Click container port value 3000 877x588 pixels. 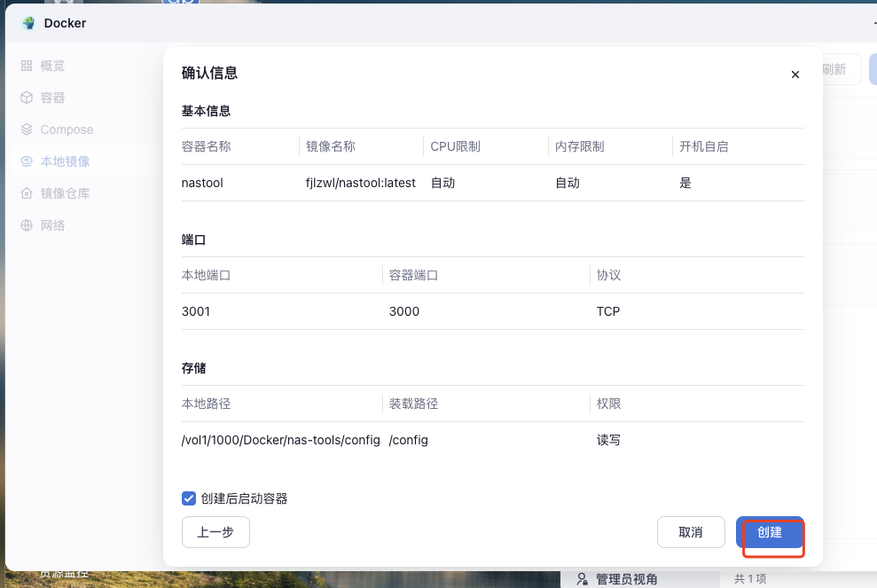tap(403, 311)
